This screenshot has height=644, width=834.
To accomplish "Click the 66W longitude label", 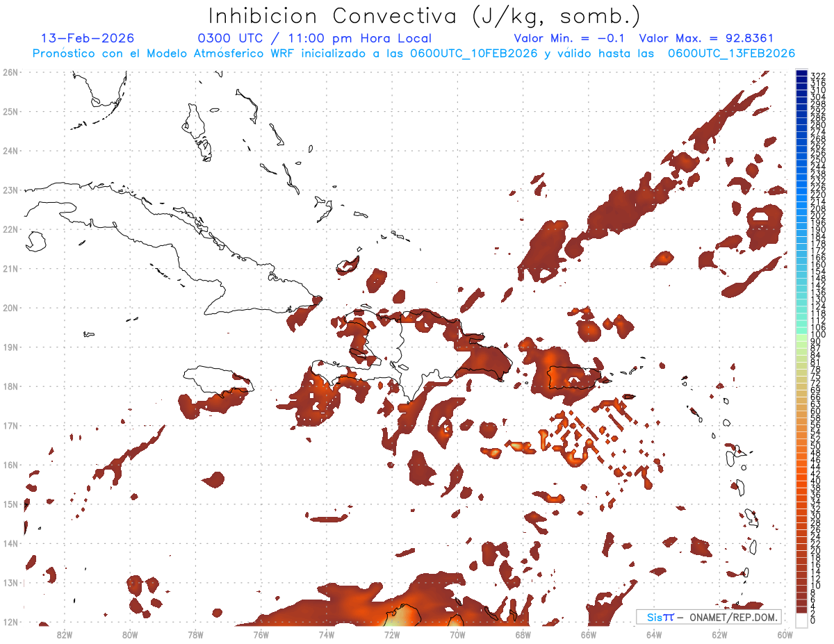I will (589, 634).
